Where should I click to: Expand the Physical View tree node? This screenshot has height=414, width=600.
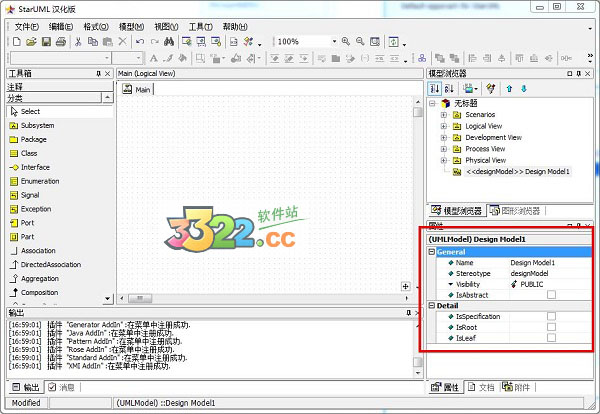[443, 160]
